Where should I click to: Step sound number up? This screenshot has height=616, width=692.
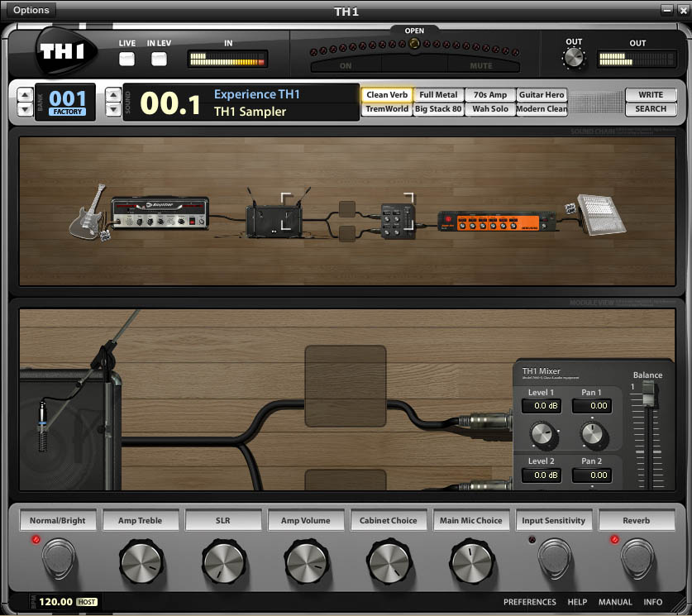pyautogui.click(x=113, y=95)
